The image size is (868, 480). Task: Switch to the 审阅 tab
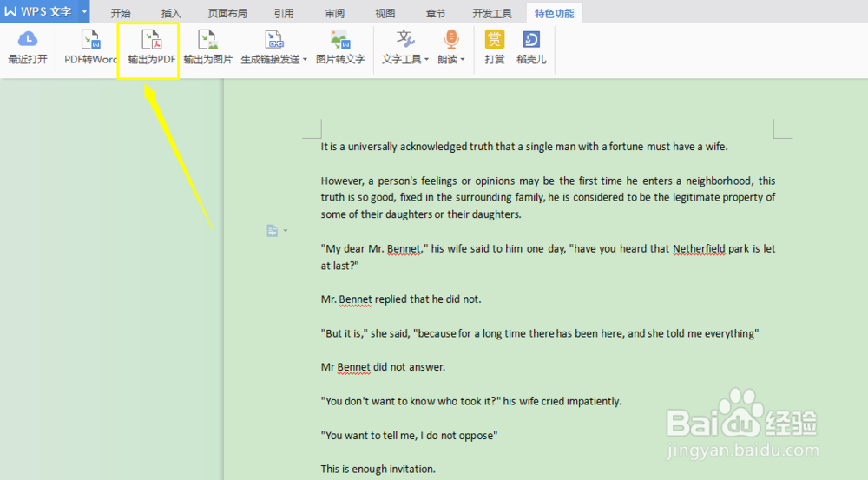tap(335, 13)
